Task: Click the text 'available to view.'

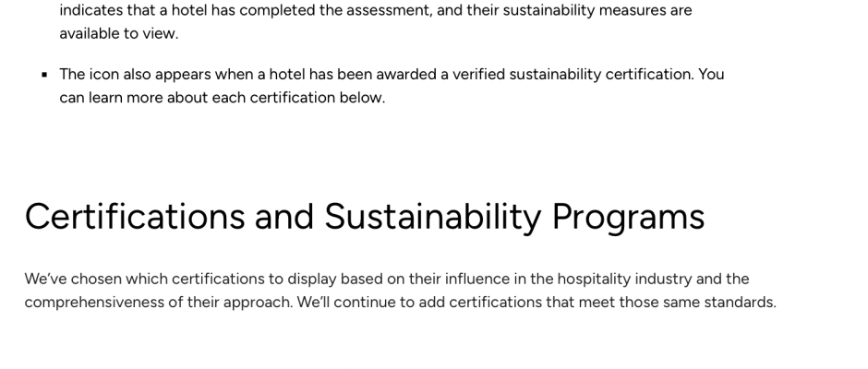Action: coord(119,34)
